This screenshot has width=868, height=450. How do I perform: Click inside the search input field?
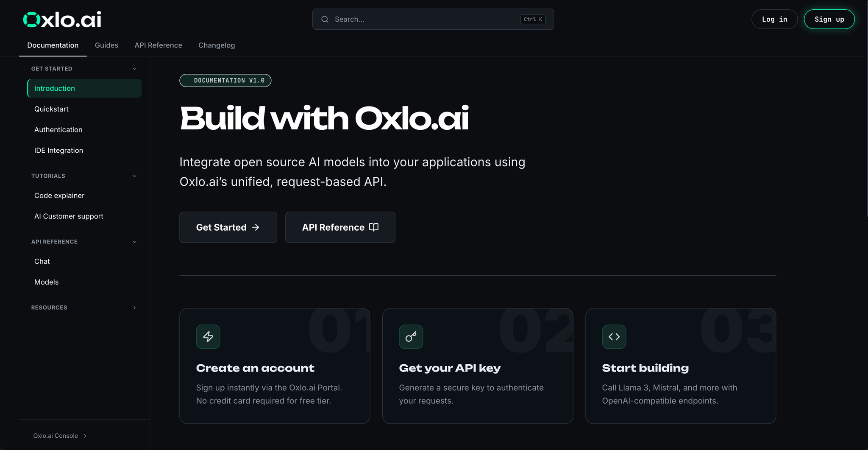point(424,19)
